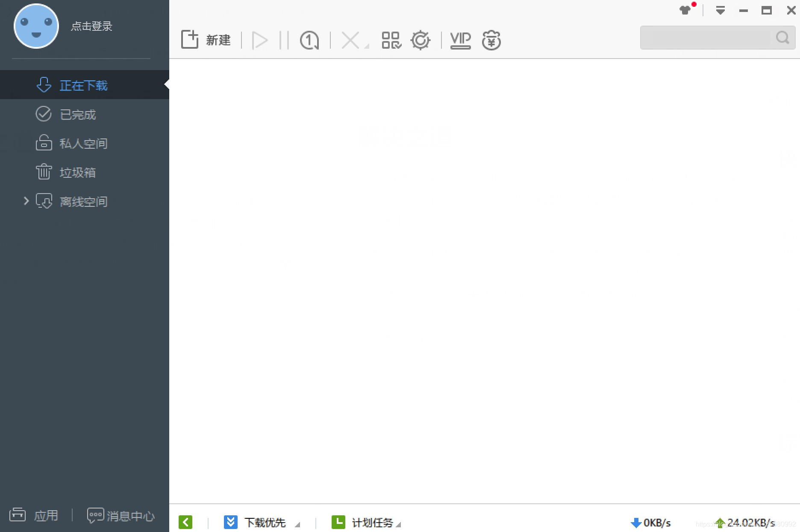800x532 pixels.
Task: Click the smiley avatar to log in
Action: click(x=36, y=26)
